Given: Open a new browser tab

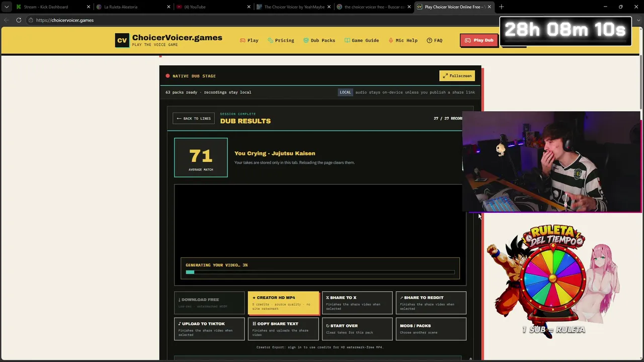Looking at the screenshot, I should click(501, 7).
